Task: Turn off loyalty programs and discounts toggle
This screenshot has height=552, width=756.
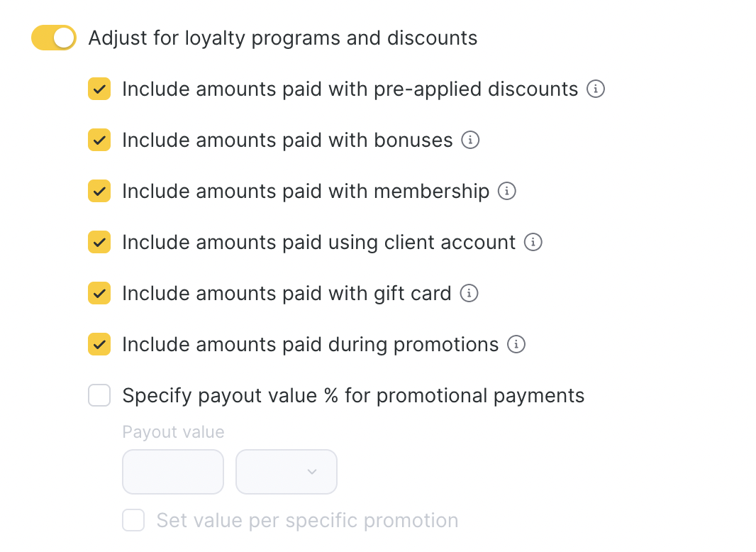Action: tap(54, 38)
